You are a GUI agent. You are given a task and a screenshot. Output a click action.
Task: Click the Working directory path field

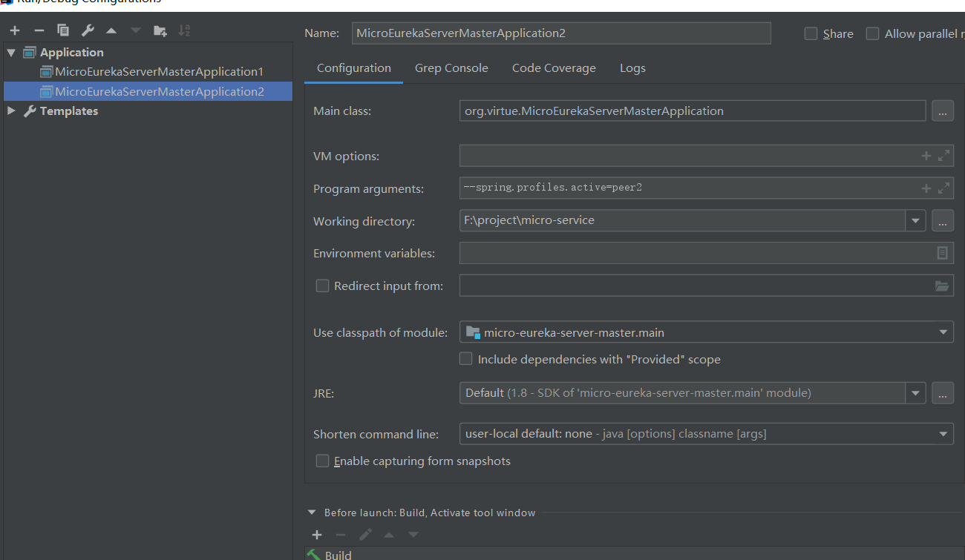(682, 220)
